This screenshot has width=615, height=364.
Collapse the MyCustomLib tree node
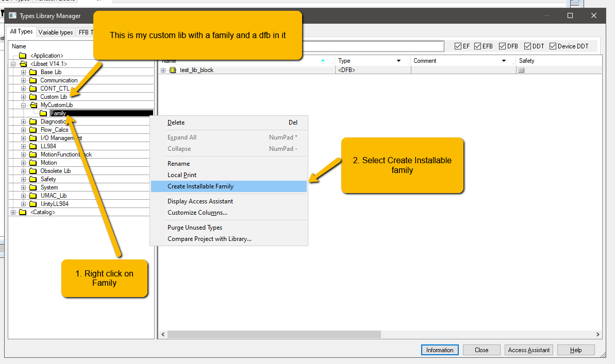[x=24, y=105]
